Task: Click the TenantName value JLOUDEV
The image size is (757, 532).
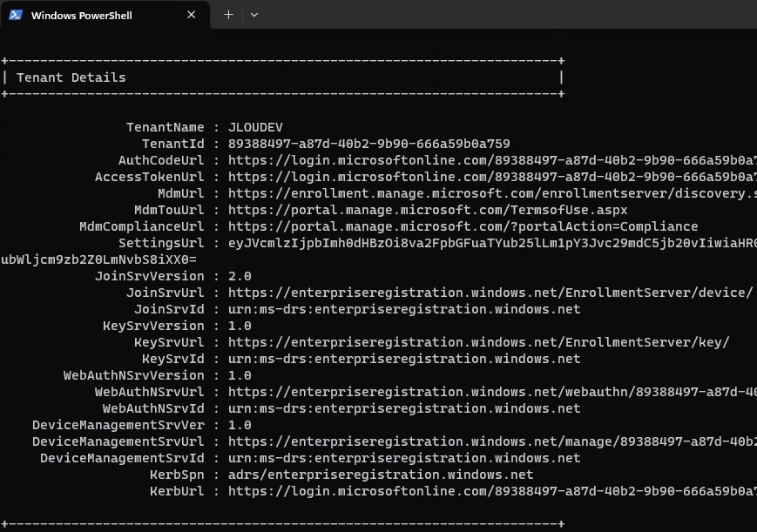Action: (255, 127)
